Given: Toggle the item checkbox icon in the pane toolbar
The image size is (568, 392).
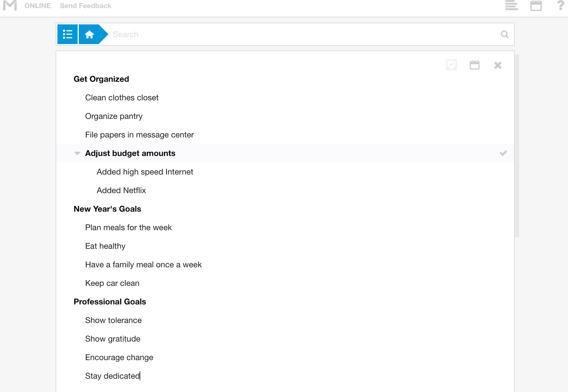Looking at the screenshot, I should coord(452,65).
